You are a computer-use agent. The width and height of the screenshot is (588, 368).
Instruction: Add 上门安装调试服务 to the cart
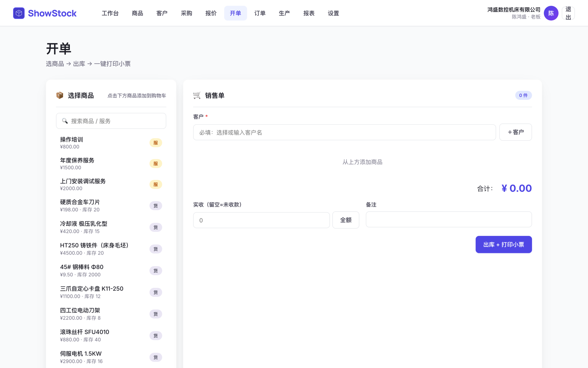coord(111,184)
